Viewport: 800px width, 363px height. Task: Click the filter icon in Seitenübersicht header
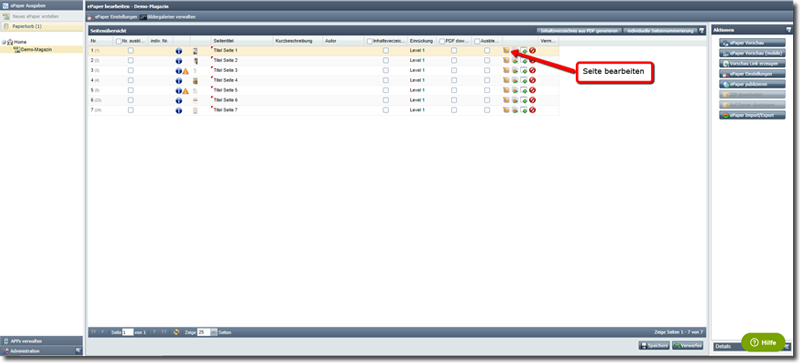pyautogui.click(x=701, y=31)
